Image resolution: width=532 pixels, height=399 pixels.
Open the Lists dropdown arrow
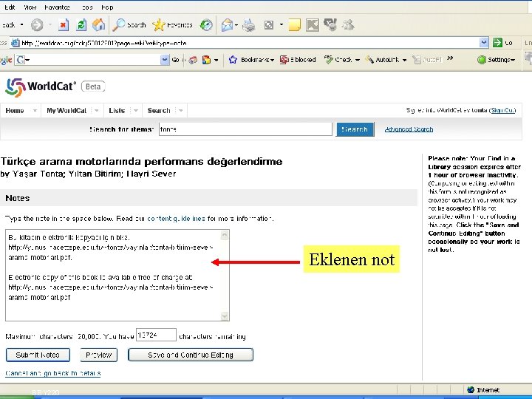136,111
